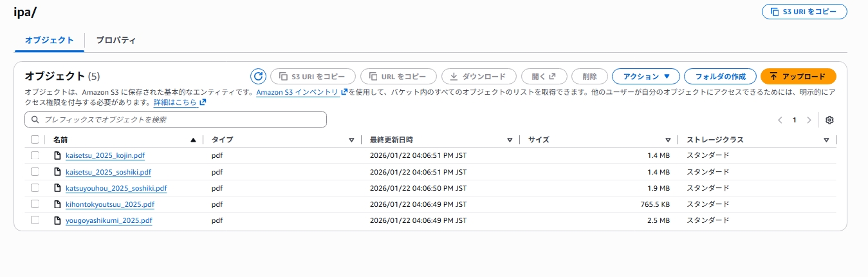
Task: Follow the Amazon S3 インベントリ link
Action: click(297, 92)
